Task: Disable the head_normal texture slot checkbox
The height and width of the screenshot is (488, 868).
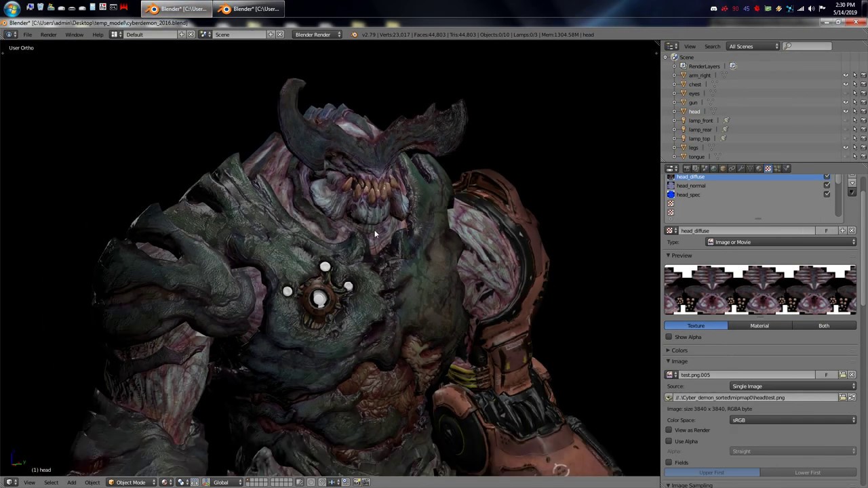Action: [827, 186]
